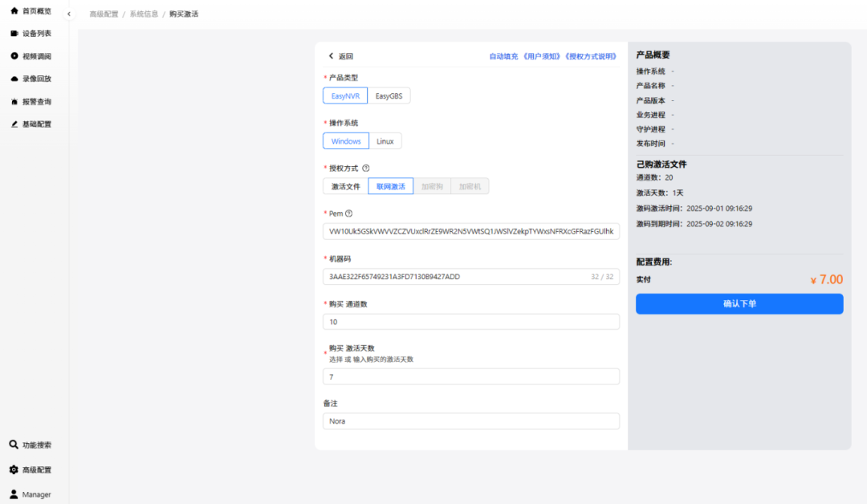Select EasyGBS product type

(389, 96)
